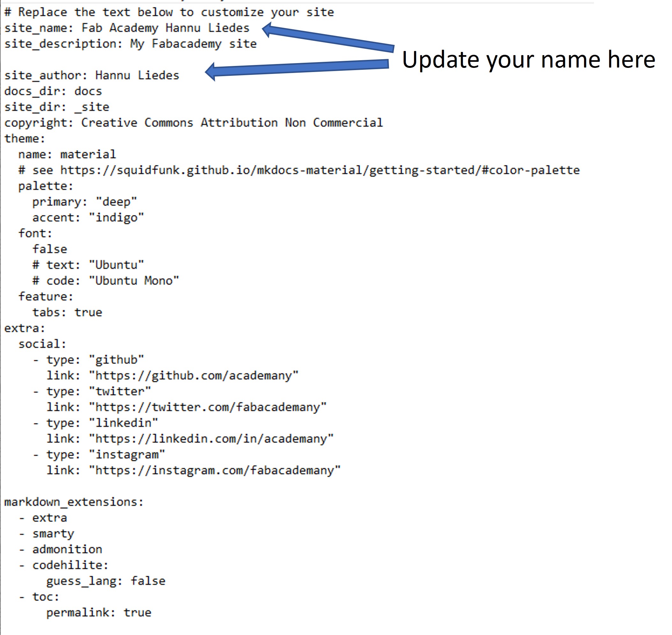Click the line - type: "instagram"
672x635 pixels.
(99, 455)
